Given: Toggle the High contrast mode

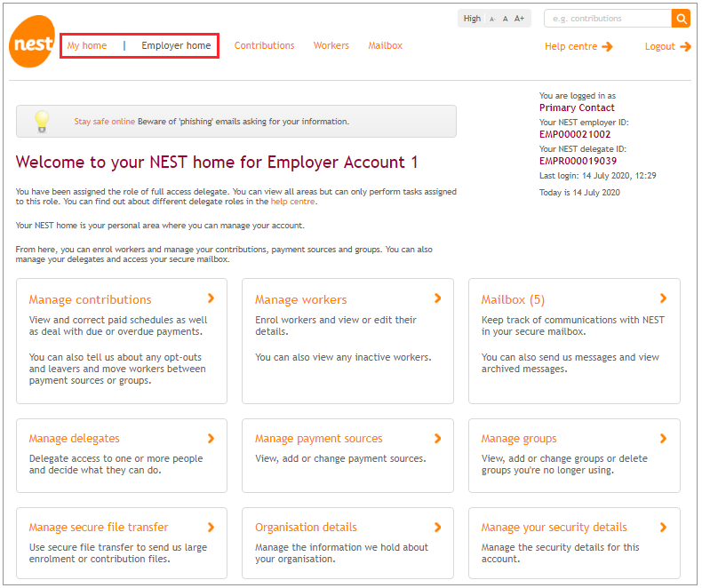Looking at the screenshot, I should 472,19.
